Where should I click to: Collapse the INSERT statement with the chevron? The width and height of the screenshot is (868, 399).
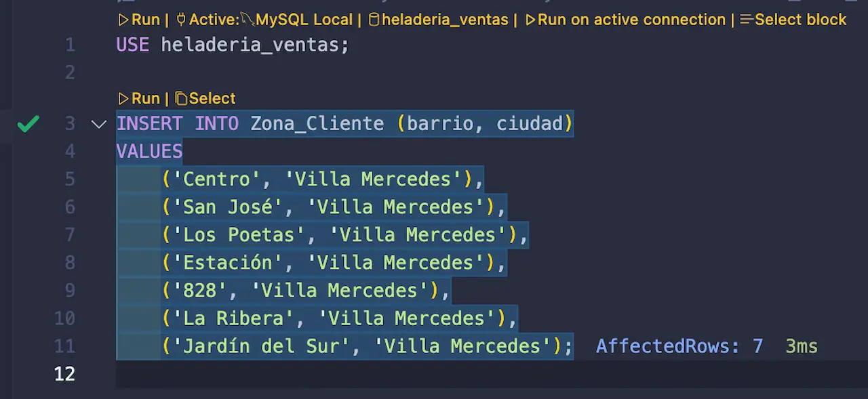(98, 124)
